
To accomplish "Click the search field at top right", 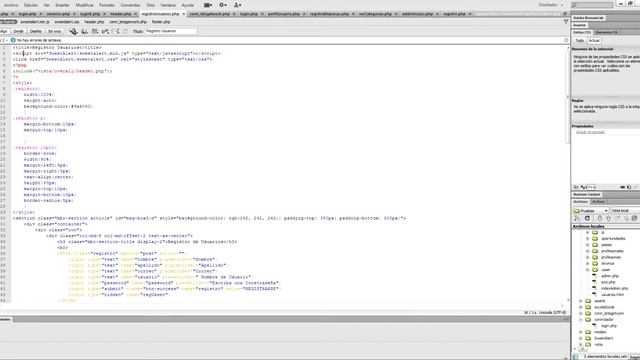I will click(592, 5).
